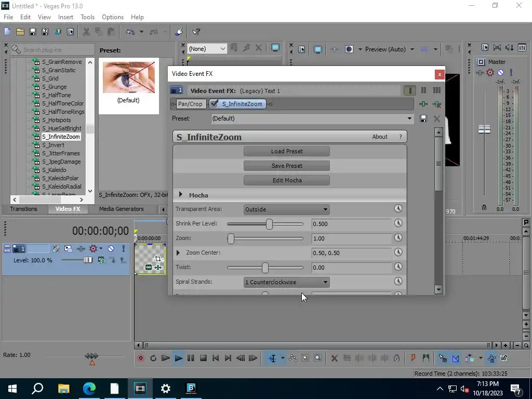This screenshot has width=532, height=399.
Task: Toggle S_InfiniteZoom effect checkbox
Action: (x=214, y=103)
